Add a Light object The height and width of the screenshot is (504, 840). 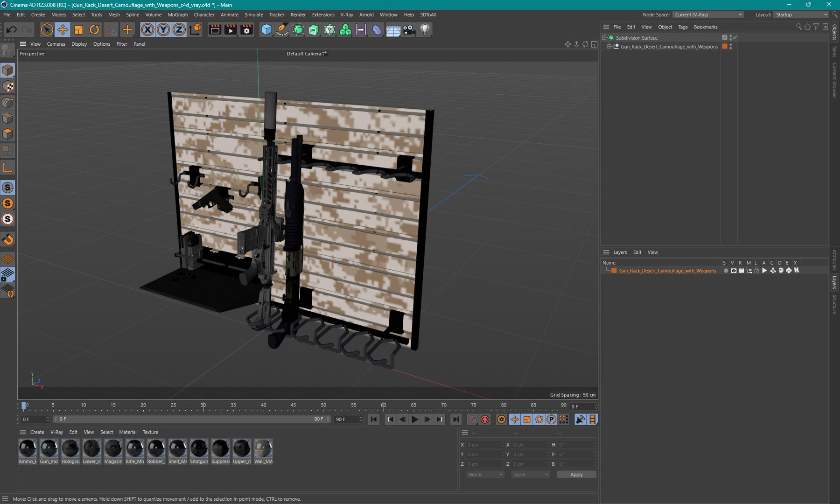[425, 30]
